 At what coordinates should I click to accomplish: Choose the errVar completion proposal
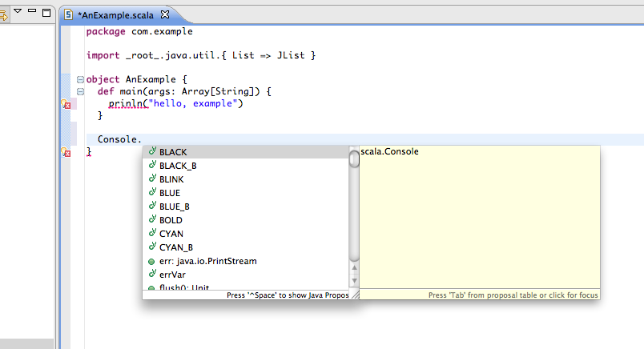coord(171,275)
